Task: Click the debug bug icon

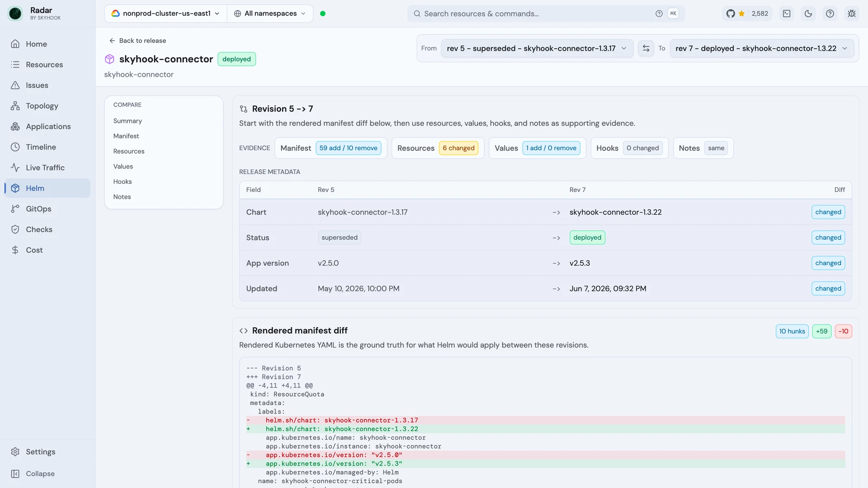Action: [852, 14]
